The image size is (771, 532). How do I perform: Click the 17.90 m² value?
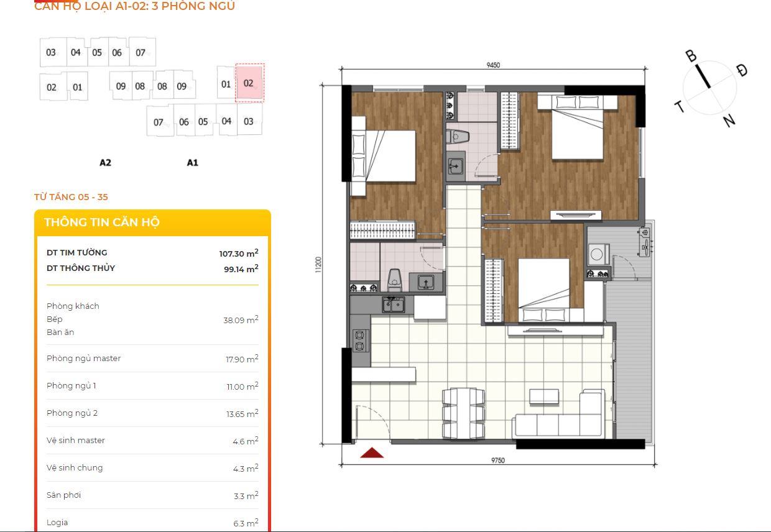[x=242, y=359]
